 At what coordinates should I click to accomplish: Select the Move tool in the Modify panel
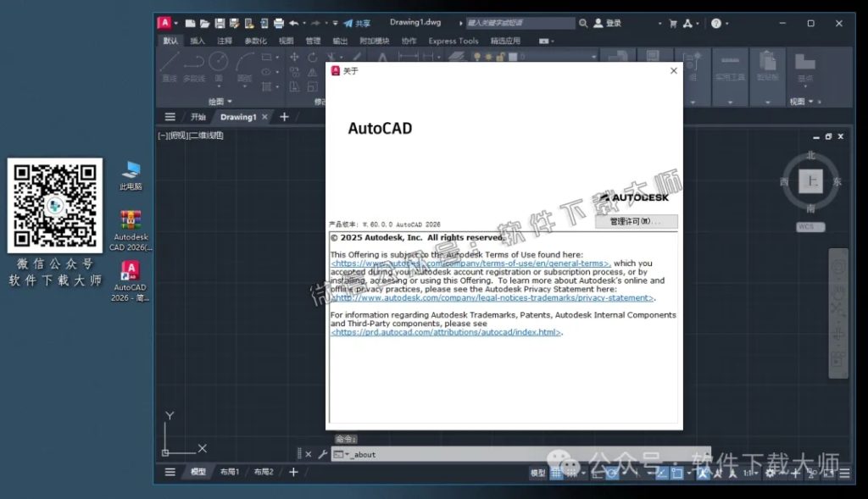(294, 57)
